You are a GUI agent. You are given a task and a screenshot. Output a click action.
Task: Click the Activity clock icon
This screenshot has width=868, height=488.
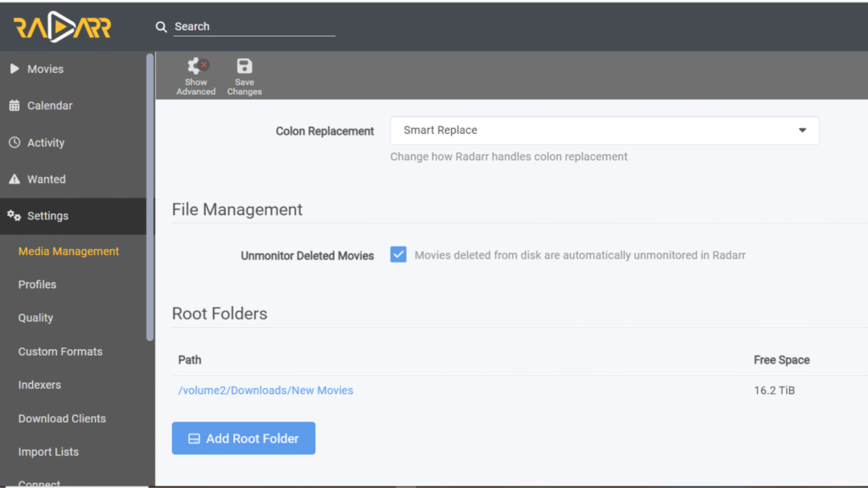[14, 143]
